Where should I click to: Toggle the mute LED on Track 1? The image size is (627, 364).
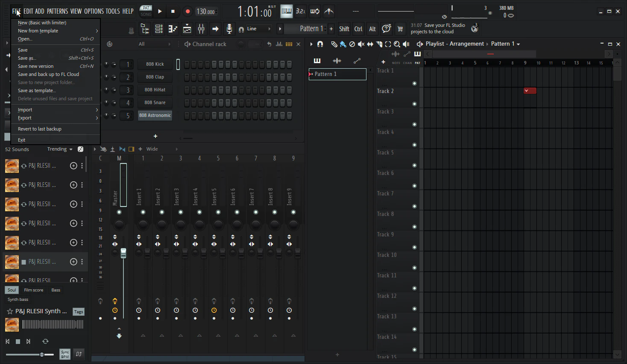pyautogui.click(x=414, y=83)
